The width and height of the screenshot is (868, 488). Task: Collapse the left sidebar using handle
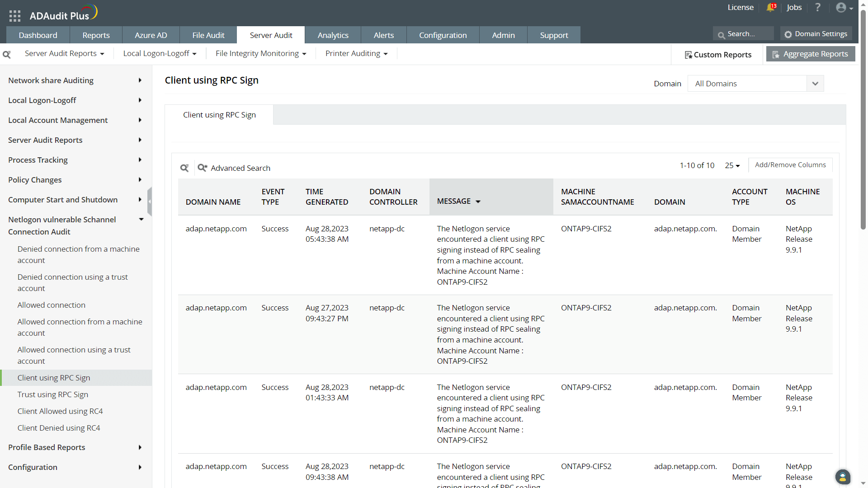pyautogui.click(x=150, y=202)
